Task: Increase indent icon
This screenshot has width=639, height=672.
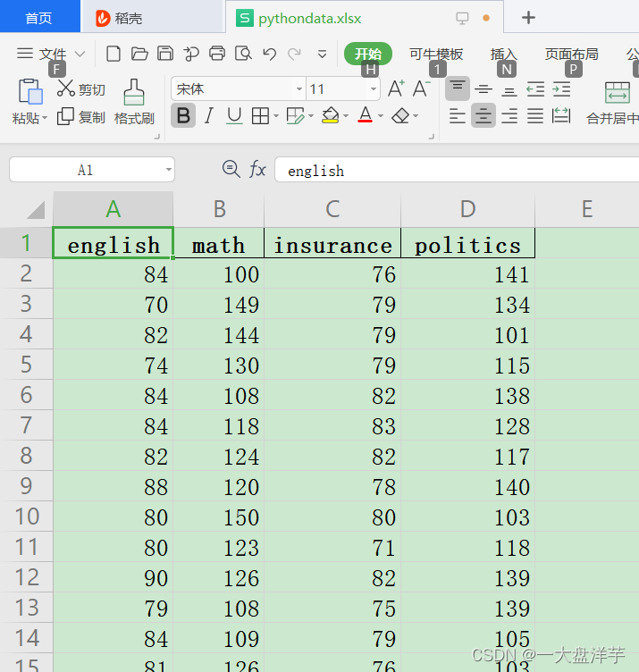Action: [x=561, y=89]
